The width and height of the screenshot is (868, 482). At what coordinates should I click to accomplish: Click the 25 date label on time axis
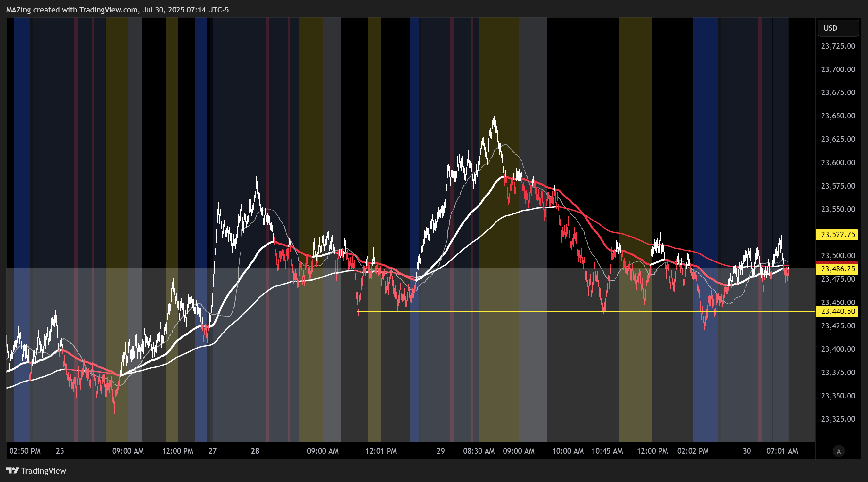[x=60, y=451]
